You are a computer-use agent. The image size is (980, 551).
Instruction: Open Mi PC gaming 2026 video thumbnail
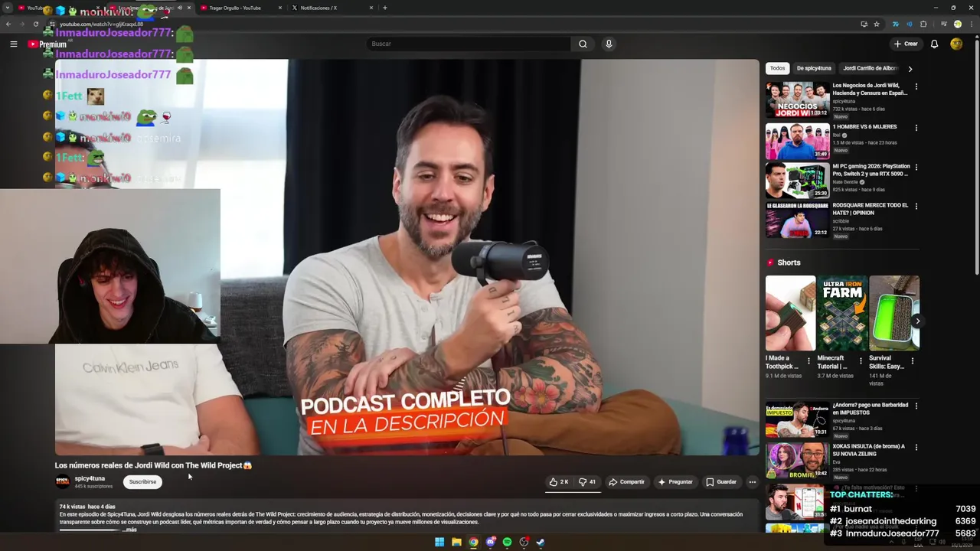pos(798,180)
